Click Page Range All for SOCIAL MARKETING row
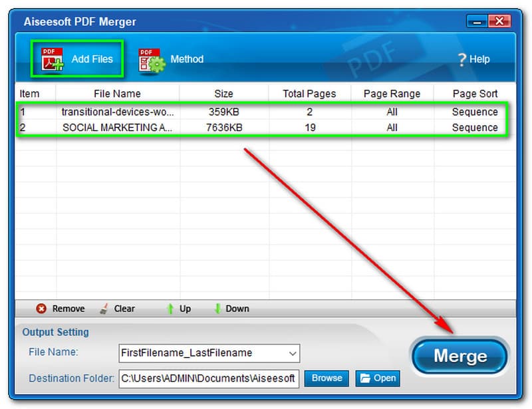Viewport: 532px width, 409px height. tap(392, 128)
